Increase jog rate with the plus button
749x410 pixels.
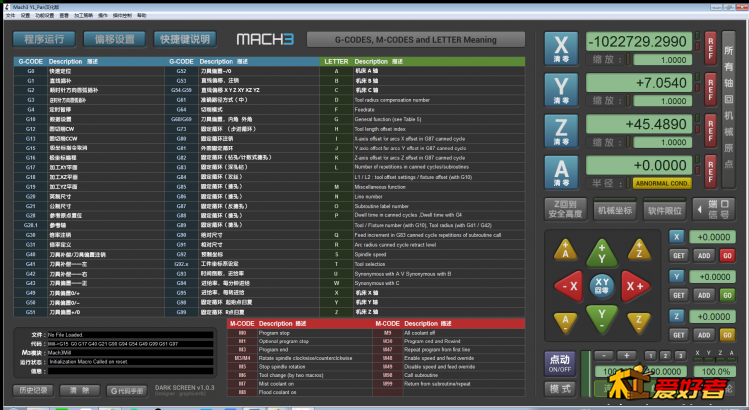click(626, 356)
